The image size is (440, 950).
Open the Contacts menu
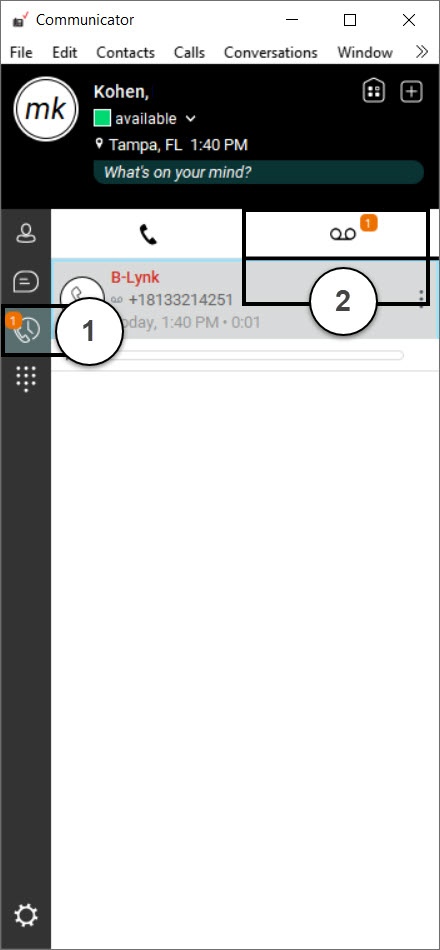[x=125, y=53]
